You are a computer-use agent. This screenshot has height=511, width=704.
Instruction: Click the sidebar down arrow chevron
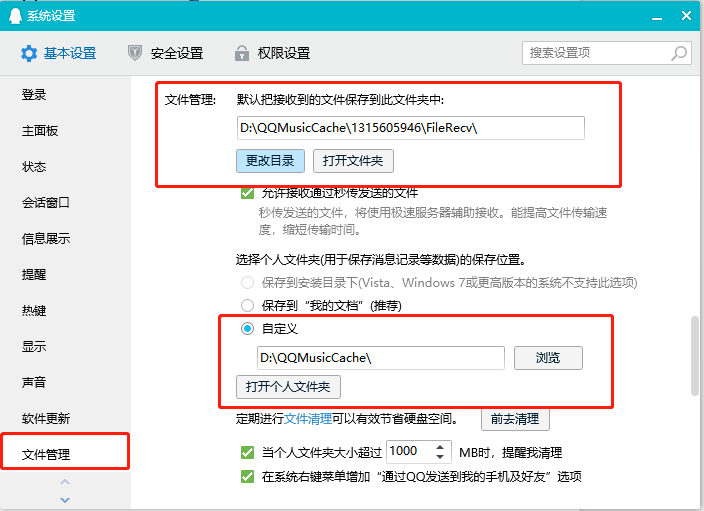coord(65,500)
